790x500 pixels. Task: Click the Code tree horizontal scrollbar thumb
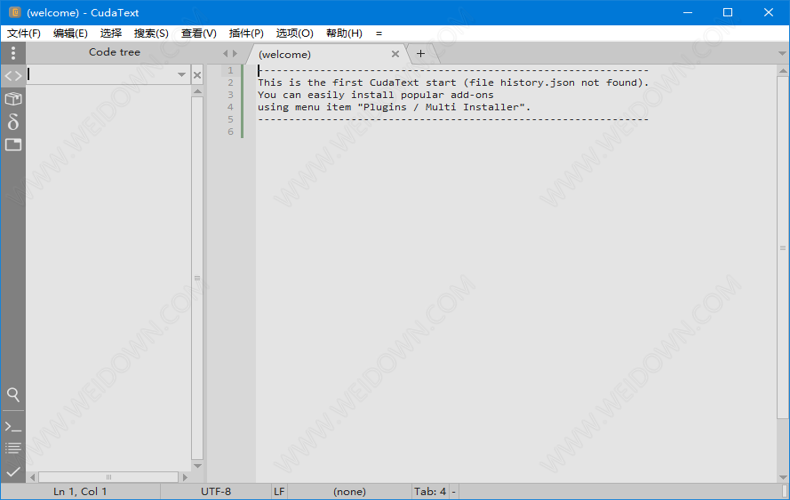(x=108, y=477)
